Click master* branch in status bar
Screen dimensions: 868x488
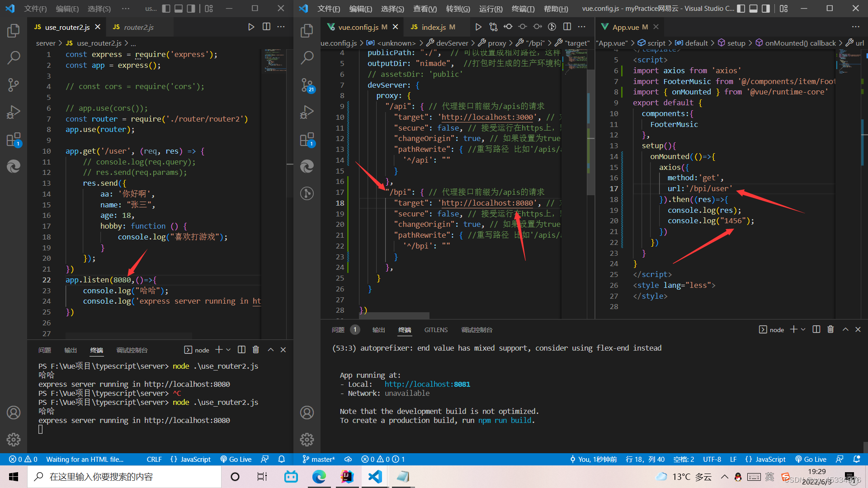[319, 459]
